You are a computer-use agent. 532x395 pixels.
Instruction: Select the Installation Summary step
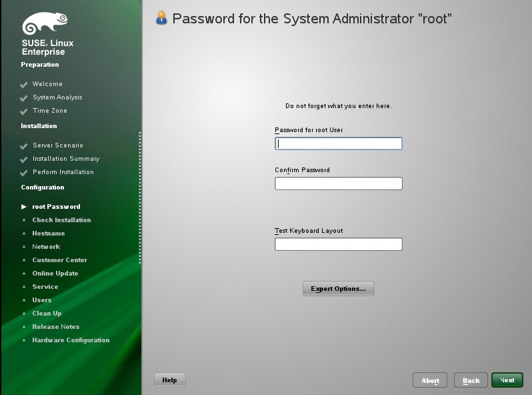click(66, 159)
